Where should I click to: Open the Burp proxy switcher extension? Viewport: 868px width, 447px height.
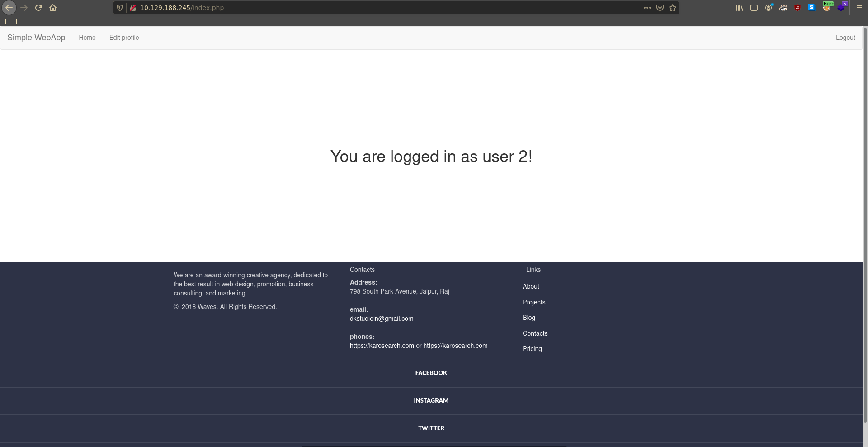click(x=827, y=7)
